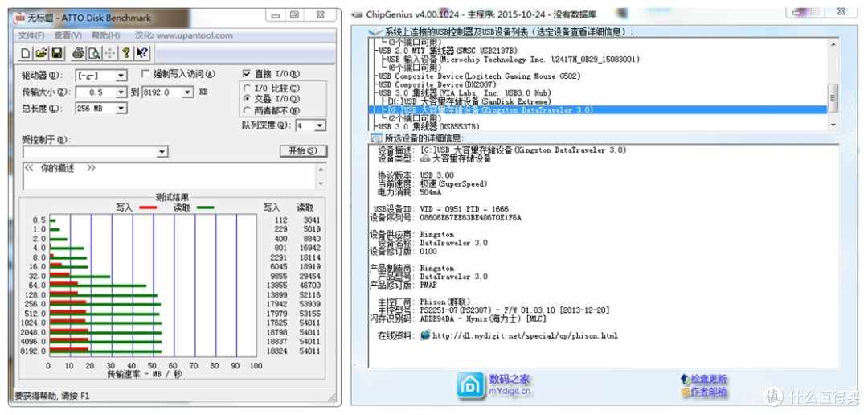The height and width of the screenshot is (415, 868).
Task: Click the Print Preview magnifier icon
Action: (x=94, y=53)
